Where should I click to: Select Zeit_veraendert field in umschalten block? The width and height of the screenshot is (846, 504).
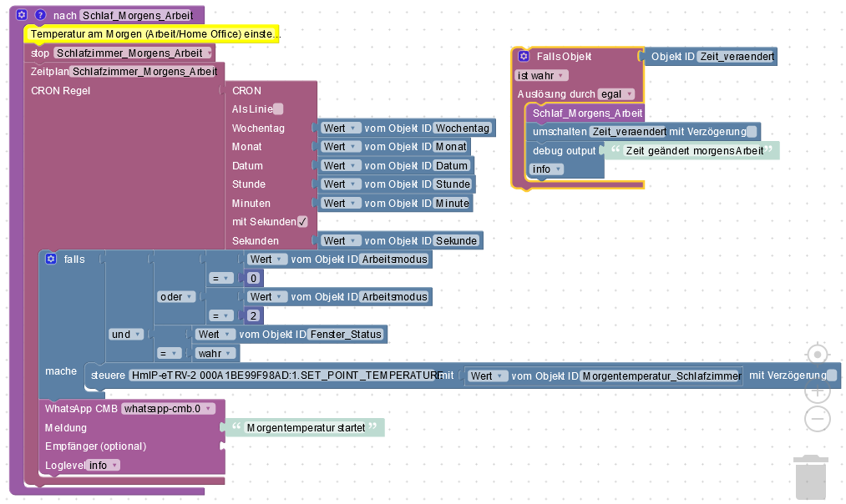629,132
